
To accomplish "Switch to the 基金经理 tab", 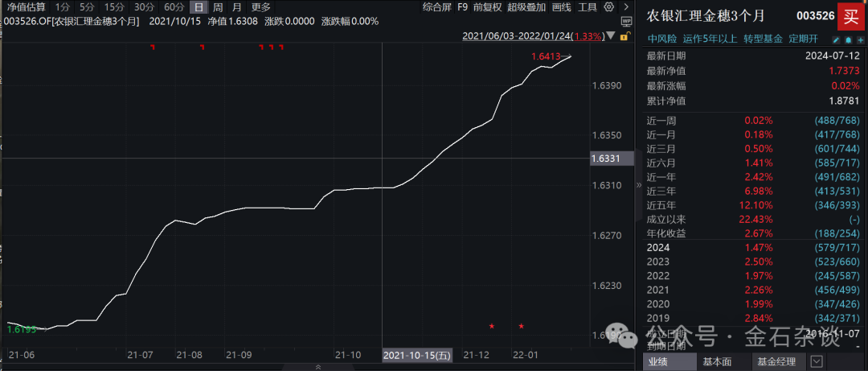I will 776,361.
